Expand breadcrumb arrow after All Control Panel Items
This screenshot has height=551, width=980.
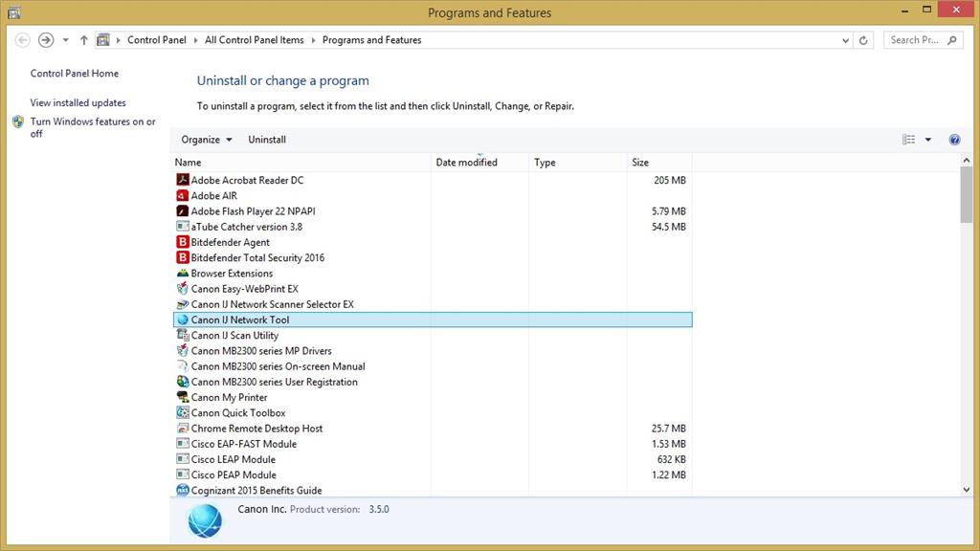tap(313, 40)
